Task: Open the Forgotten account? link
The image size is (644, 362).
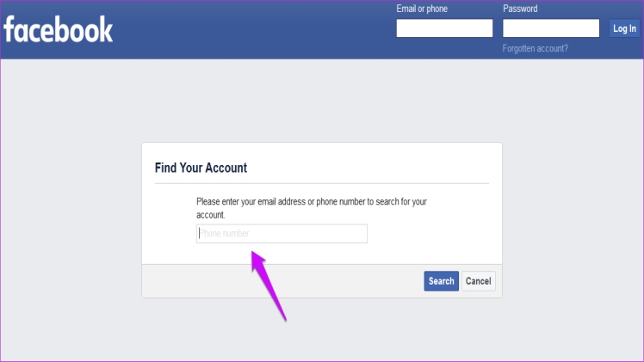Action: (536, 48)
